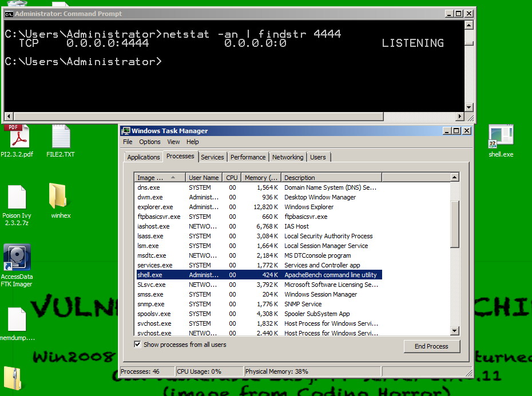The image size is (532, 396).
Task: Click the Task Manager title bar icon
Action: pyautogui.click(x=126, y=131)
